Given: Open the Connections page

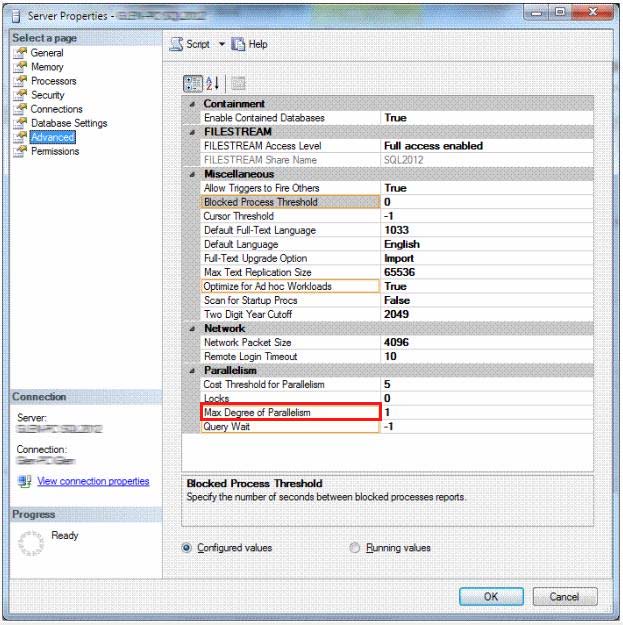Looking at the screenshot, I should point(57,109).
